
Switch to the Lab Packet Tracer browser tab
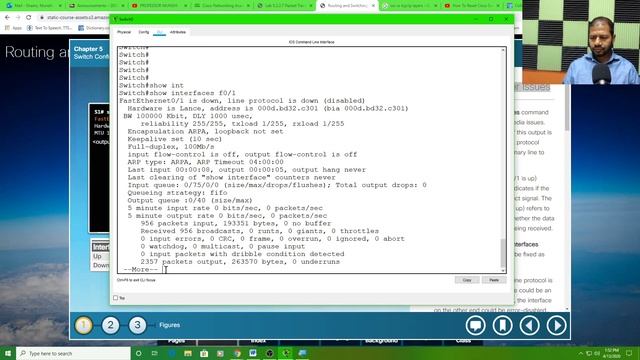[x=284, y=6]
